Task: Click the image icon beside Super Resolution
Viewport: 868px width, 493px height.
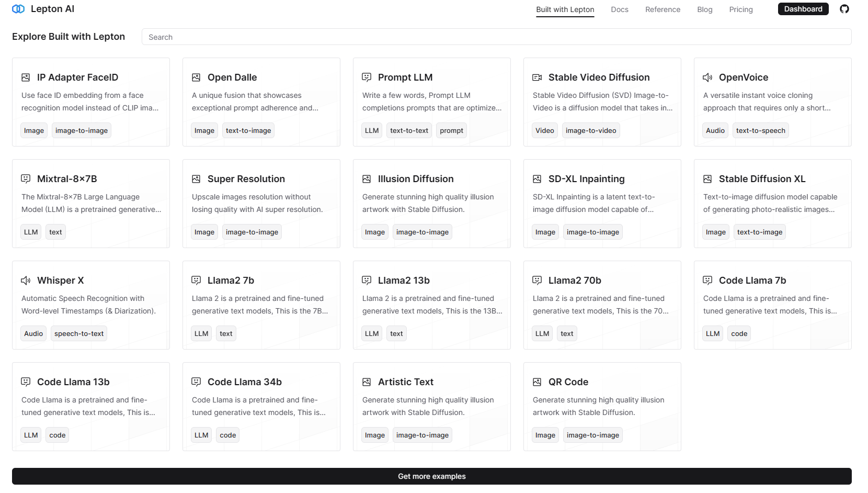Action: click(196, 179)
